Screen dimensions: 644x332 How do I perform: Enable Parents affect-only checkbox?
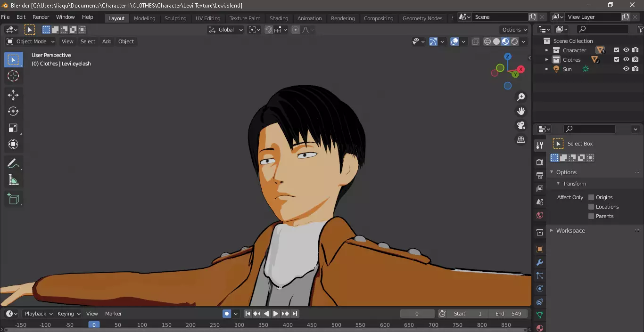[591, 216]
